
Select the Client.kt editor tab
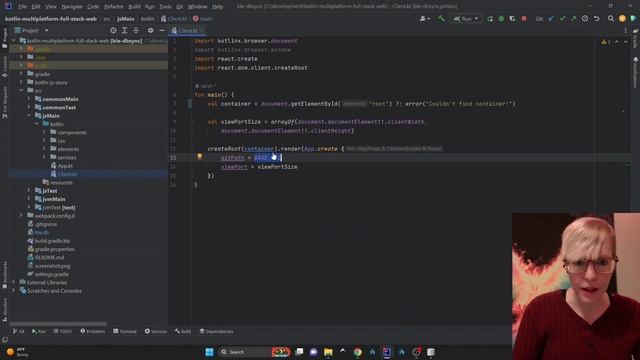[187, 31]
